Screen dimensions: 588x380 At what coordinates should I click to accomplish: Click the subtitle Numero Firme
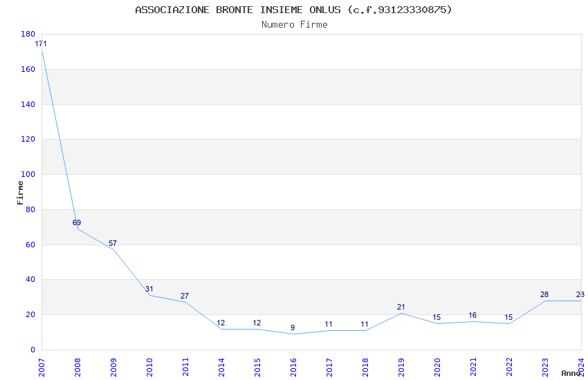295,24
